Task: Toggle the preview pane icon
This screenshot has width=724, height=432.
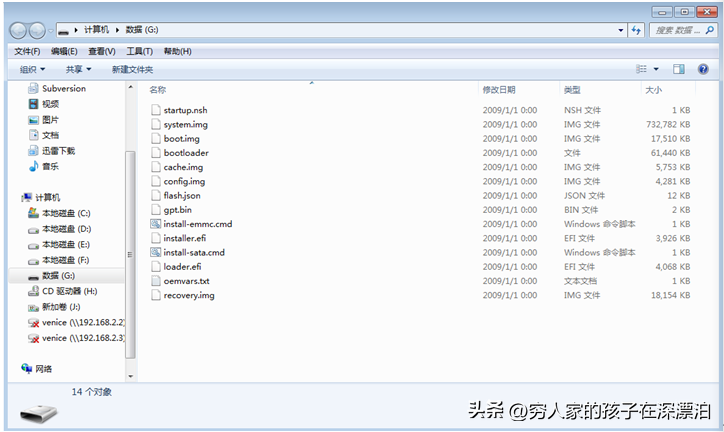Action: (x=679, y=69)
